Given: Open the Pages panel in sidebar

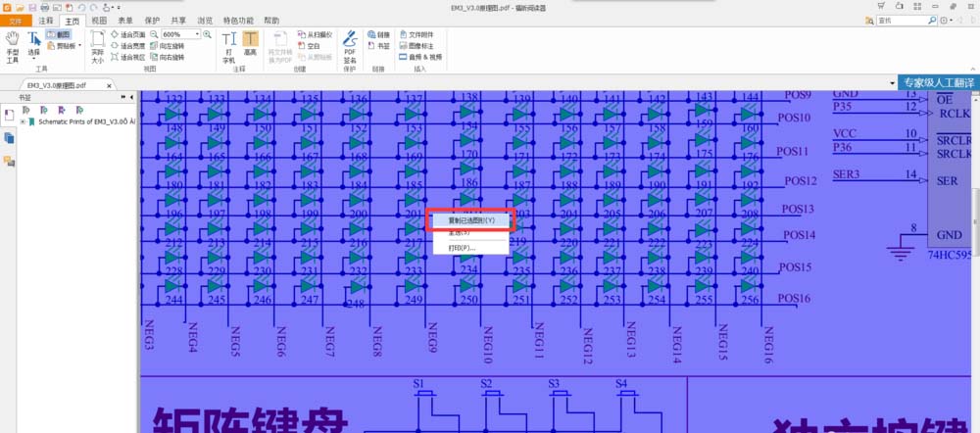Looking at the screenshot, I should pyautogui.click(x=9, y=136).
